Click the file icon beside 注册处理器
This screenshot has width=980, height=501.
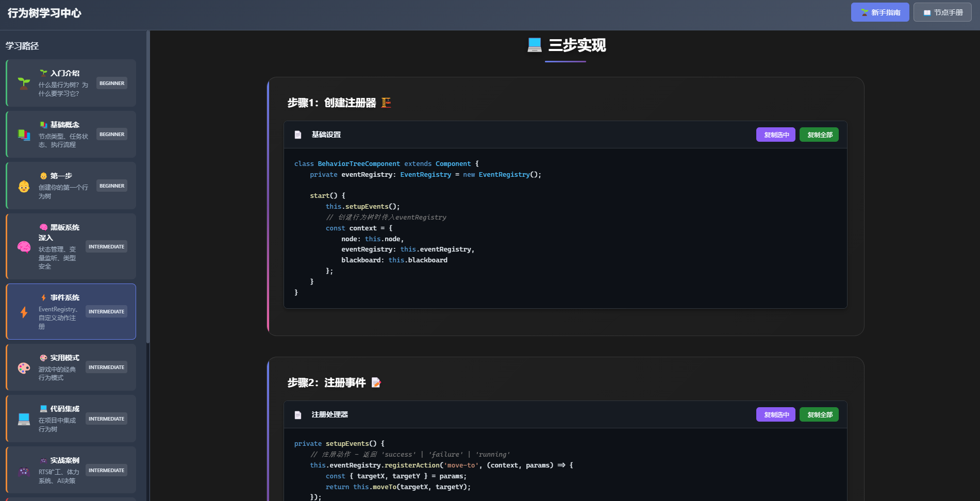tap(298, 415)
